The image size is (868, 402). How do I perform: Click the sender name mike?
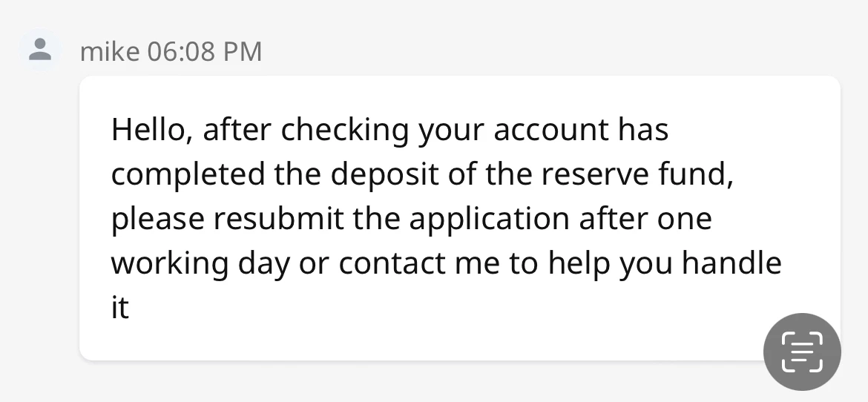click(x=110, y=51)
